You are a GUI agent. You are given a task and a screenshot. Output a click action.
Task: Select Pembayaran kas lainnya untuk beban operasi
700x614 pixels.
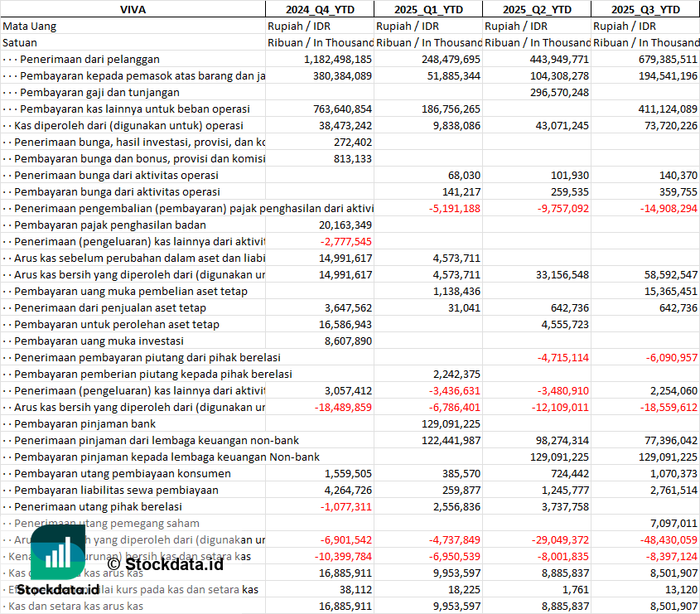pyautogui.click(x=135, y=109)
